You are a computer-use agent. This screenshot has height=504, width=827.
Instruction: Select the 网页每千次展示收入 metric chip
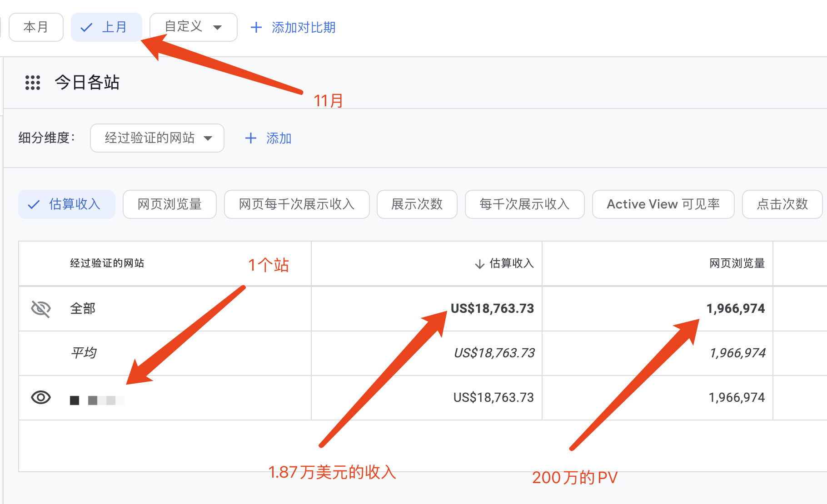click(297, 204)
